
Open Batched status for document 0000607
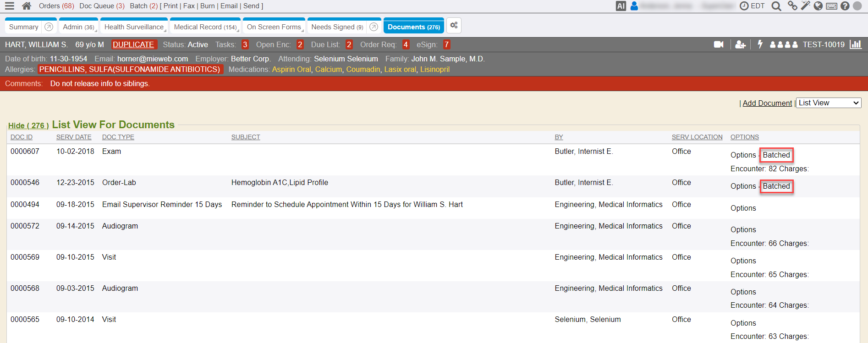click(776, 155)
